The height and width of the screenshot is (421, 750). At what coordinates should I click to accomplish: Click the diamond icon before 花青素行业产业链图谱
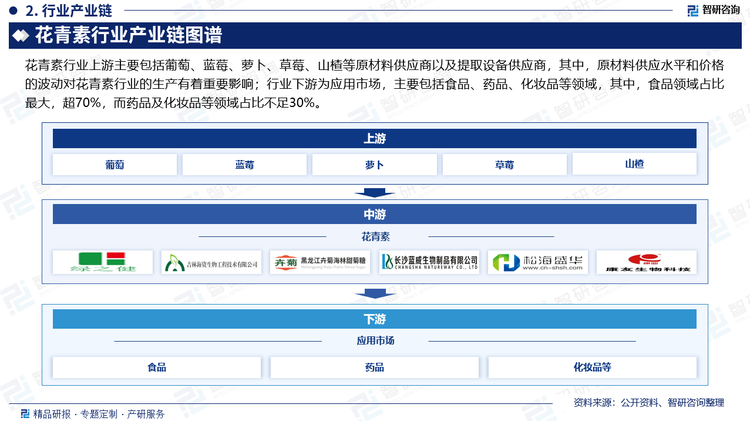tap(21, 35)
